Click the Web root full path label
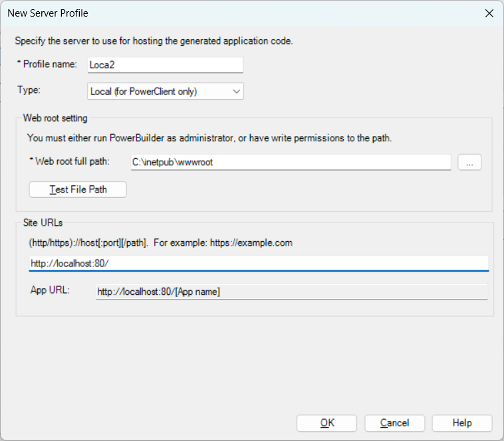This screenshot has height=441, width=504. click(70, 162)
